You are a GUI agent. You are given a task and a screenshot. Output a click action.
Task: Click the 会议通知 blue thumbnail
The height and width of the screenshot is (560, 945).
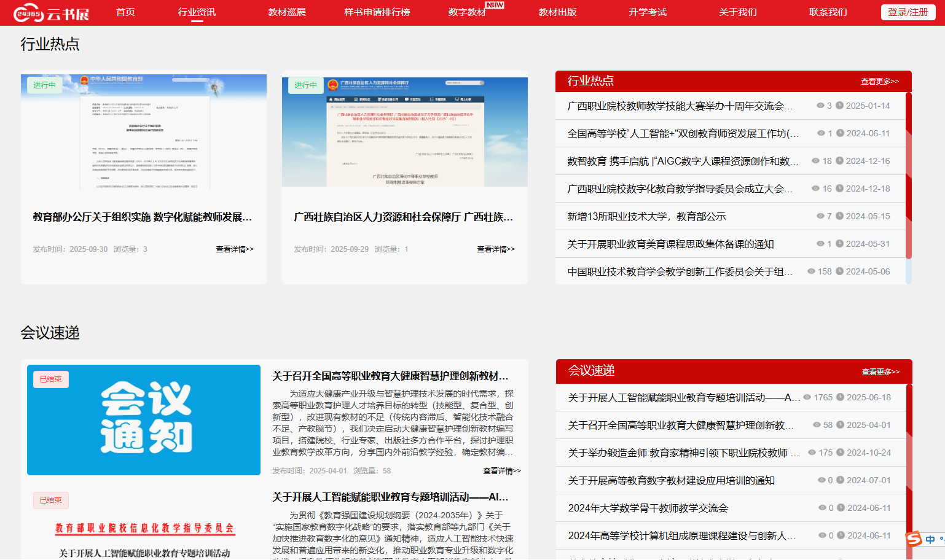144,420
